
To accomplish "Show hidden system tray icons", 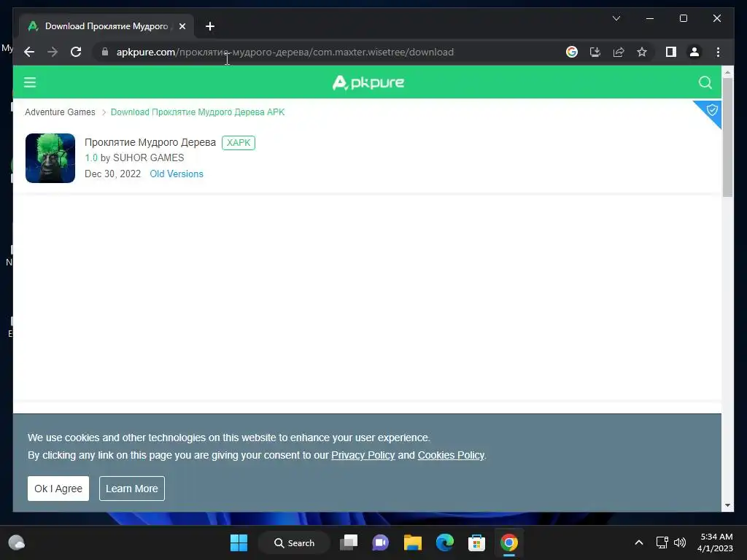I will click(639, 542).
